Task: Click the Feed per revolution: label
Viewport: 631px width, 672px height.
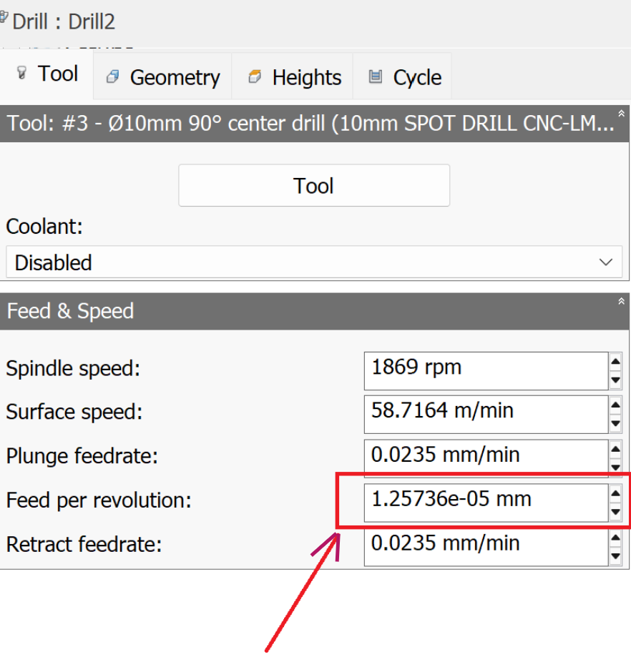Action: (x=99, y=500)
